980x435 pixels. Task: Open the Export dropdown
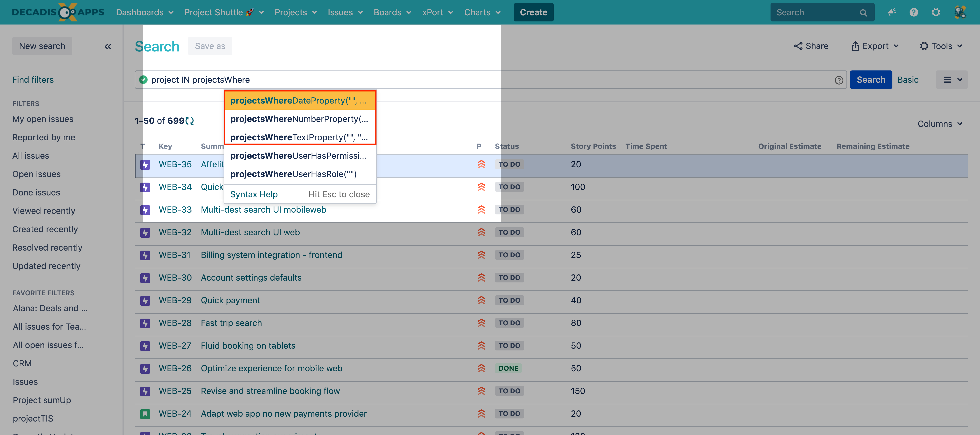click(x=875, y=46)
